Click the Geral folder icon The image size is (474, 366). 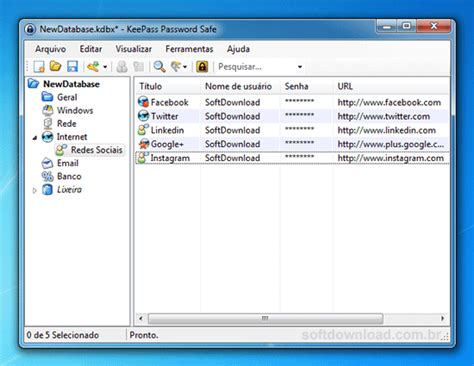click(47, 97)
